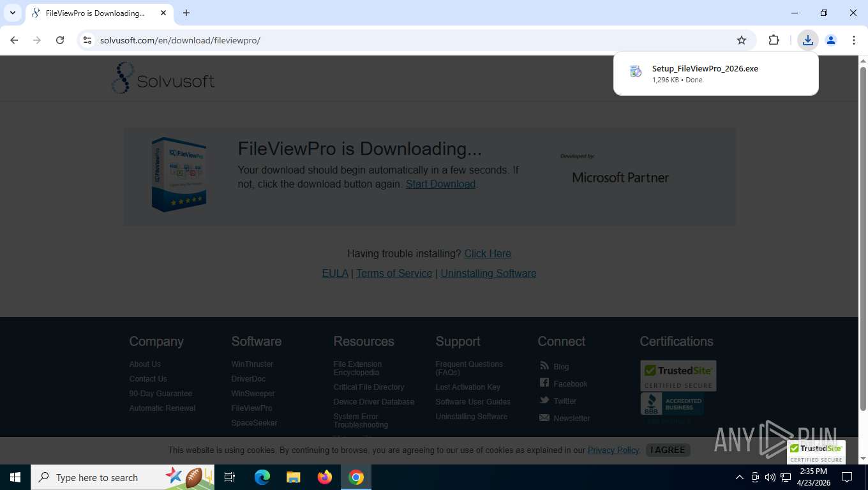
Task: Reload the current page
Action: pos(60,40)
